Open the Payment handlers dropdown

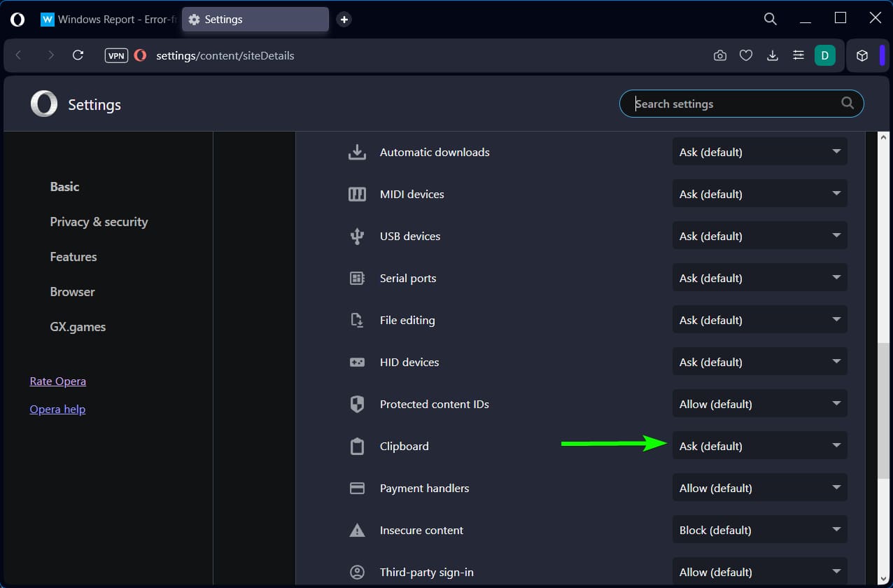point(760,488)
